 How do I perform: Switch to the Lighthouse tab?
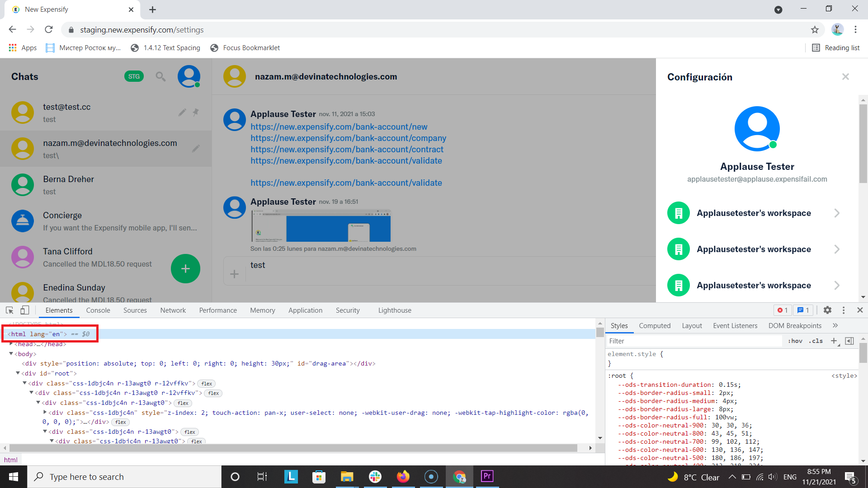tap(395, 310)
